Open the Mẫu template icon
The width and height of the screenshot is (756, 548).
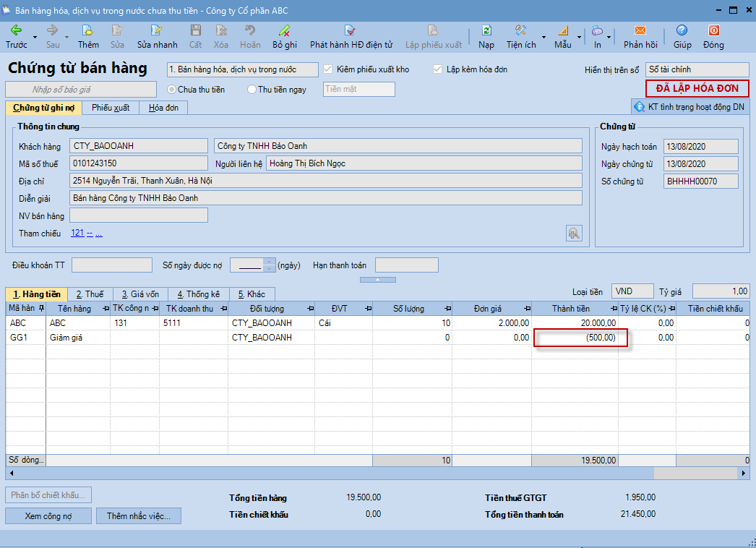tap(562, 31)
